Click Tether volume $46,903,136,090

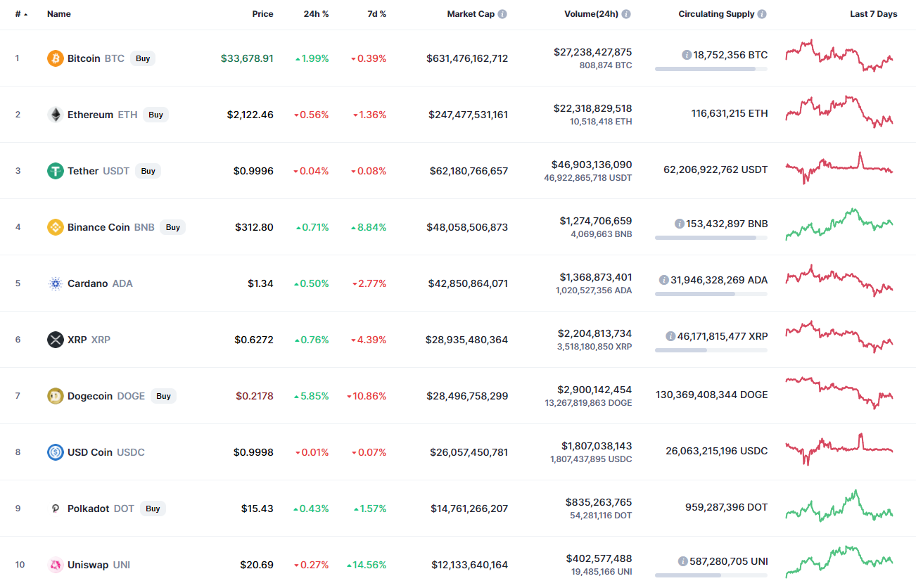tap(592, 165)
